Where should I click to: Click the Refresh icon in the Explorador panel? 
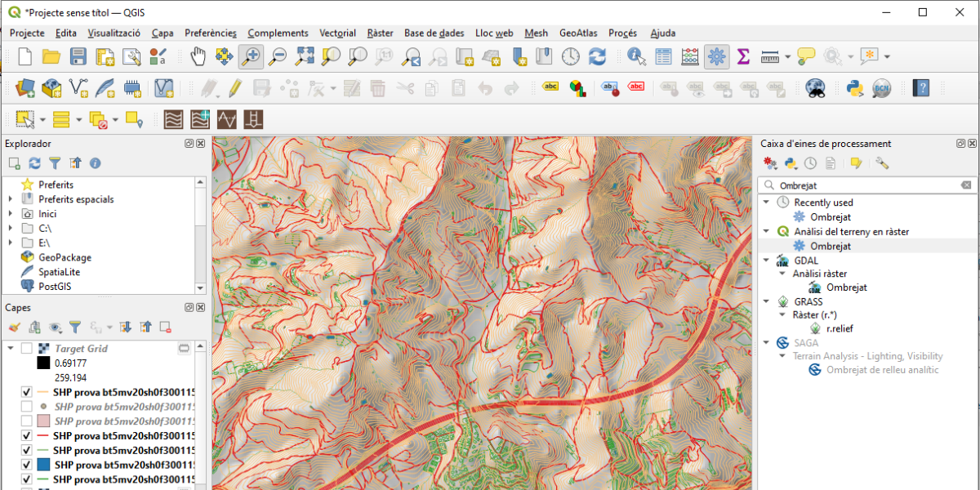click(x=34, y=163)
